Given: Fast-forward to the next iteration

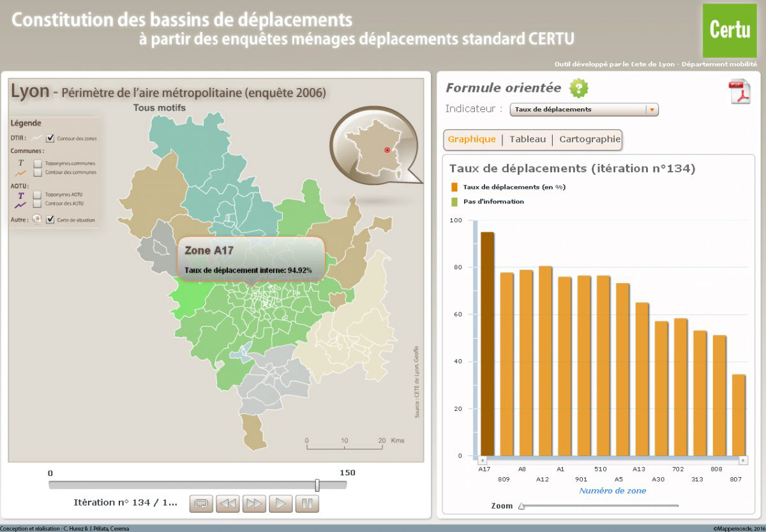Looking at the screenshot, I should [254, 503].
